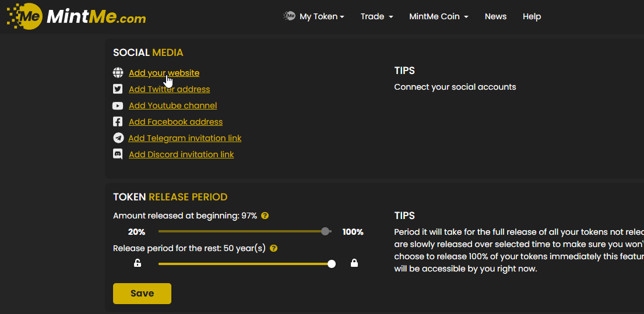Click the Discord logo icon
Image resolution: width=644 pixels, height=314 pixels.
(118, 154)
